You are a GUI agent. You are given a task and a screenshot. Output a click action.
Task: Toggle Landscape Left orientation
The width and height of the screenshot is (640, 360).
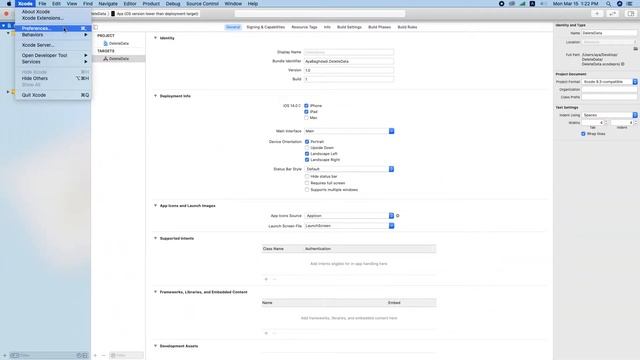(307, 154)
